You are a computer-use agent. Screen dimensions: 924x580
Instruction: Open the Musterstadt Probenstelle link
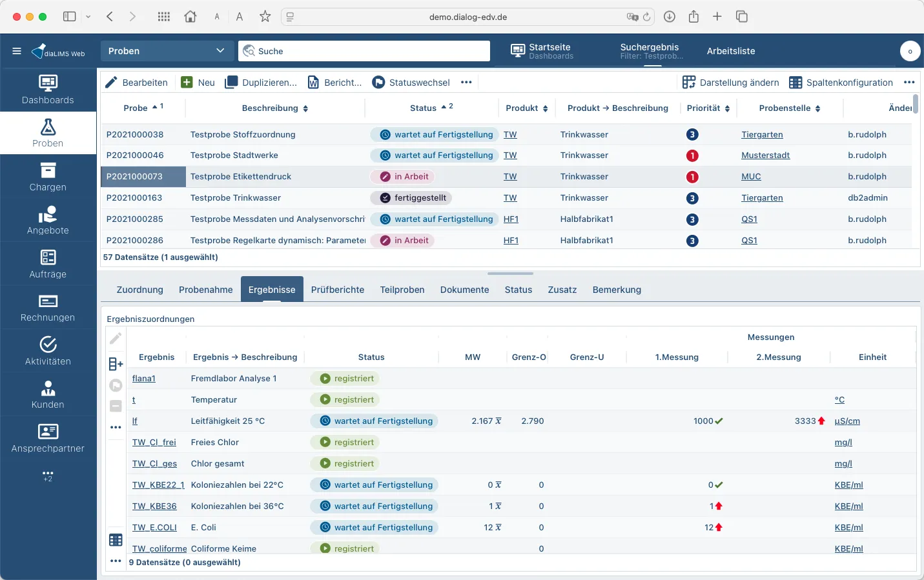coord(765,155)
